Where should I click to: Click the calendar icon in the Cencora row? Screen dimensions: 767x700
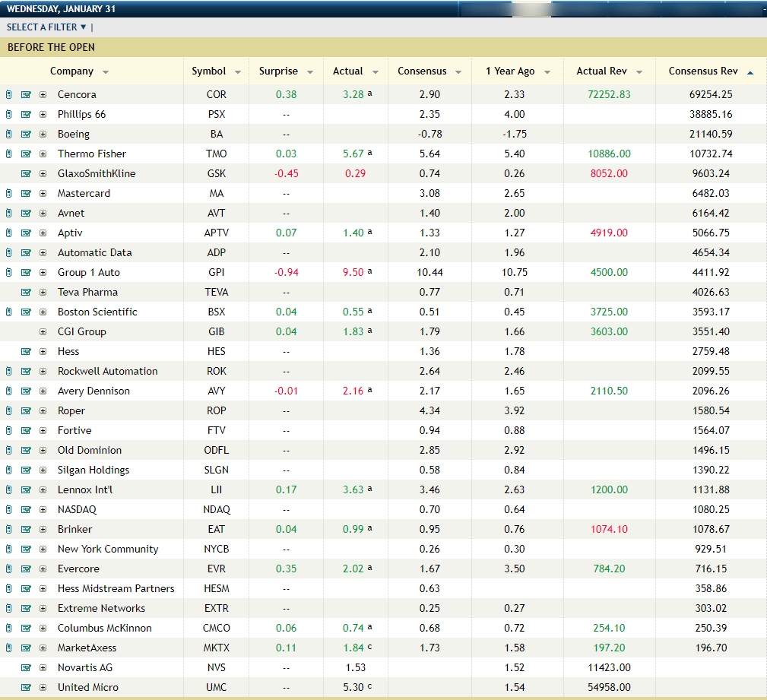click(x=26, y=94)
